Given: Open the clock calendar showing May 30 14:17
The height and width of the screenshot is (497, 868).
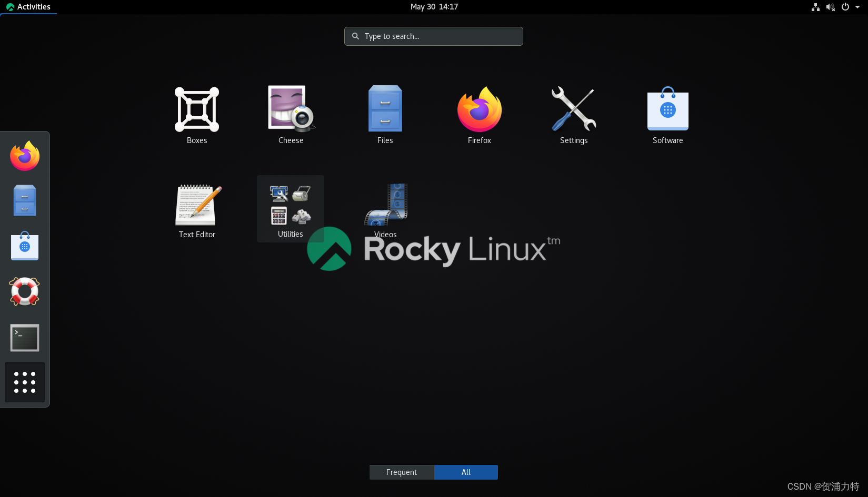Looking at the screenshot, I should coord(434,7).
